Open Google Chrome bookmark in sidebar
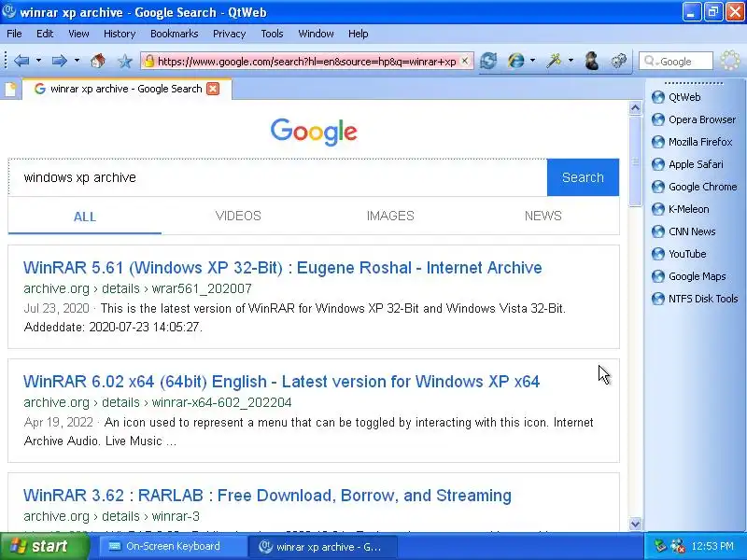 coord(695,187)
